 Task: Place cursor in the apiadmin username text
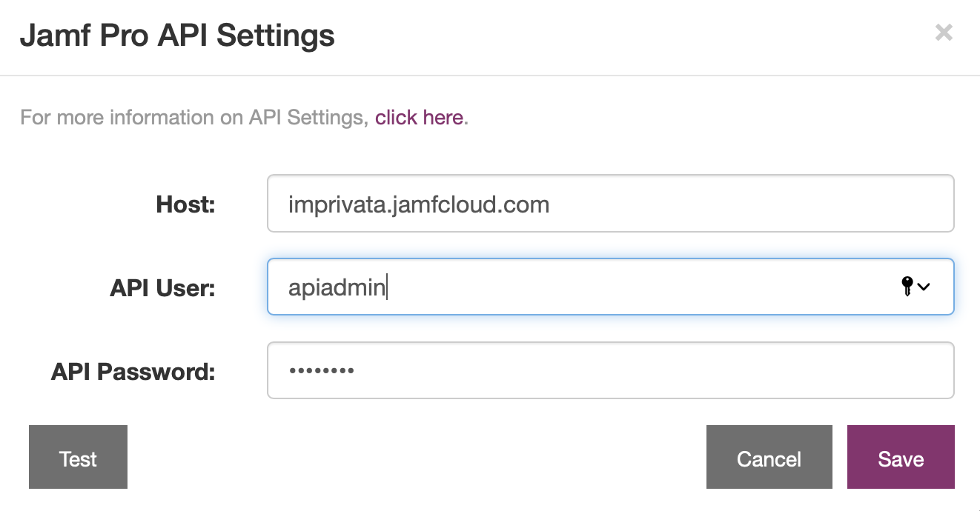pyautogui.click(x=337, y=288)
